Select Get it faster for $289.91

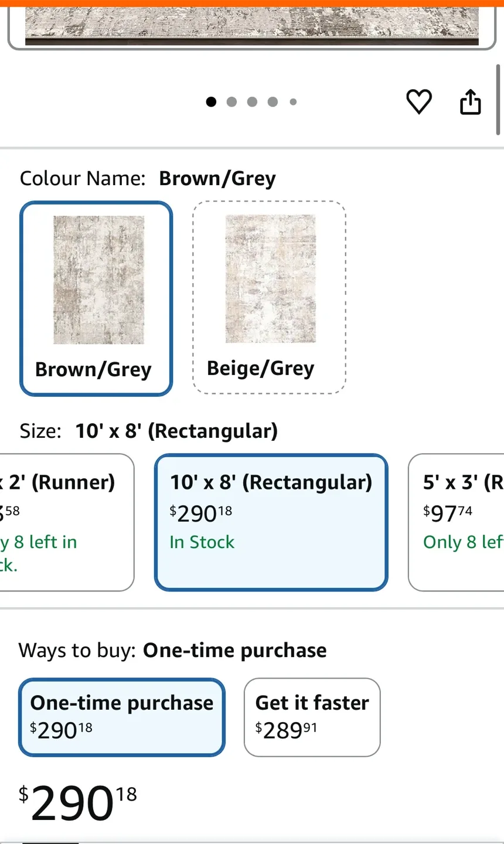pyautogui.click(x=312, y=717)
